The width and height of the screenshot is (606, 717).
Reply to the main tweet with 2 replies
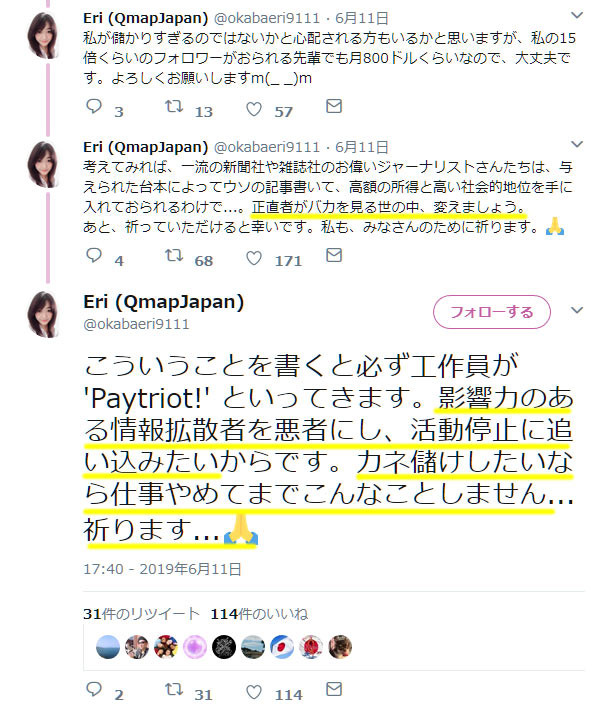94,690
